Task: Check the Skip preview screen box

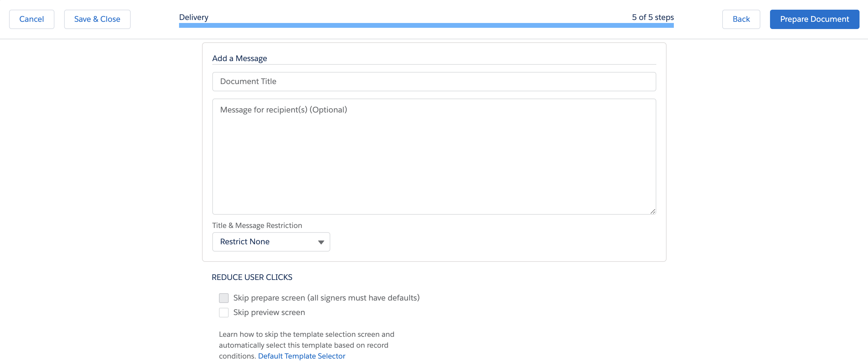Action: tap(224, 313)
